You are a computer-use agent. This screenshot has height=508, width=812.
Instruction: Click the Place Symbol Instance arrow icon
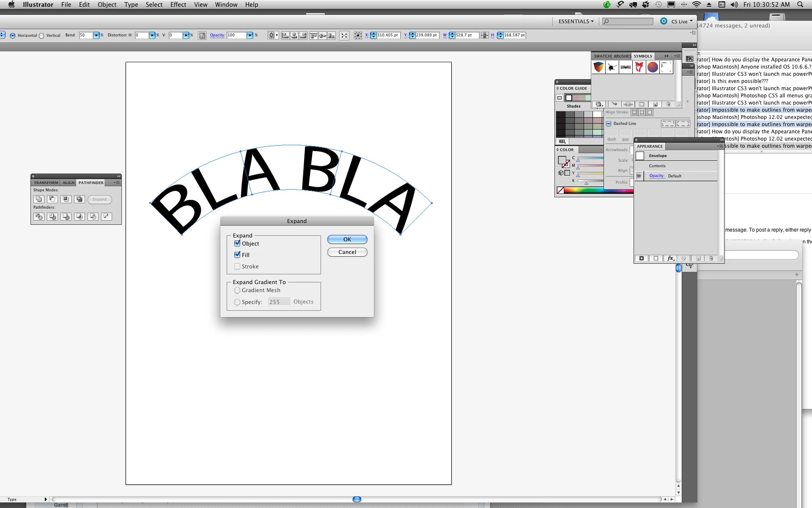(x=614, y=104)
